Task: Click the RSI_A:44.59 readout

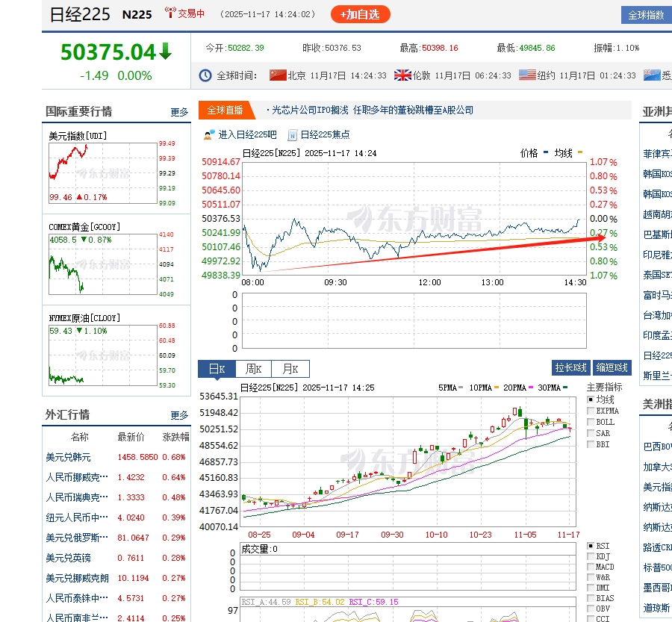Action: (x=266, y=602)
